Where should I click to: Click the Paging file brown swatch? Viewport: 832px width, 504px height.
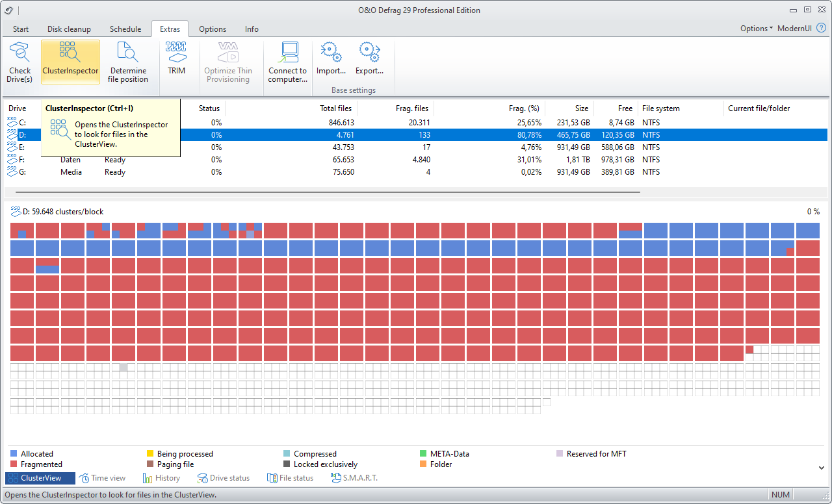point(150,464)
